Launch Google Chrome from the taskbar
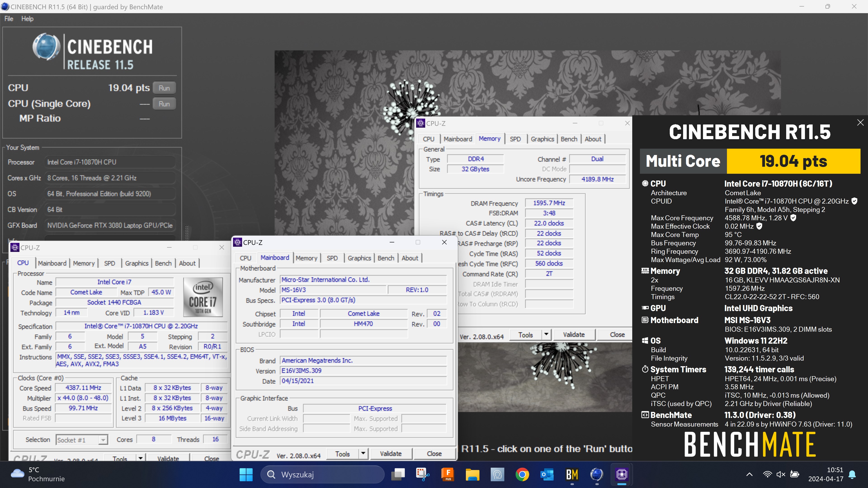Screen dimensions: 868x488 [522, 474]
